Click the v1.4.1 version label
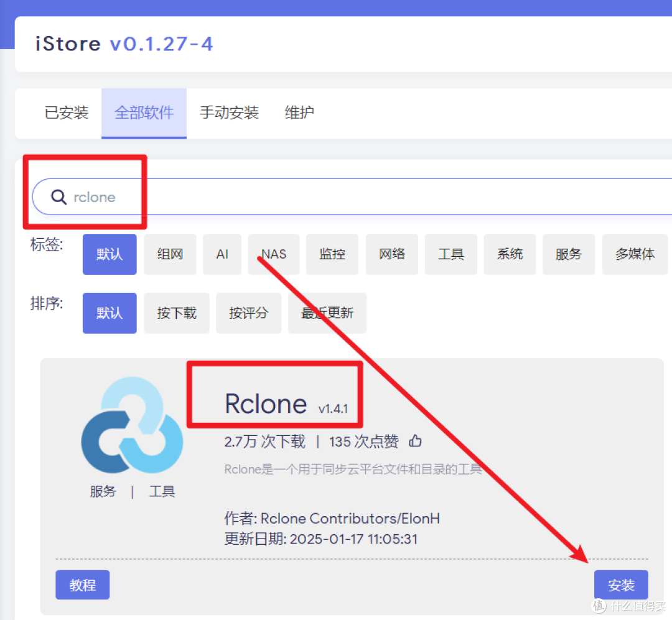This screenshot has height=620, width=672. [x=333, y=409]
